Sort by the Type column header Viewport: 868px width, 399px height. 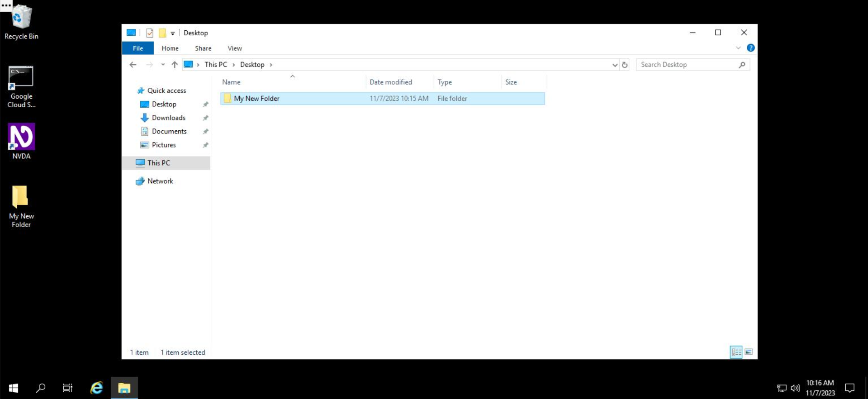click(467, 82)
